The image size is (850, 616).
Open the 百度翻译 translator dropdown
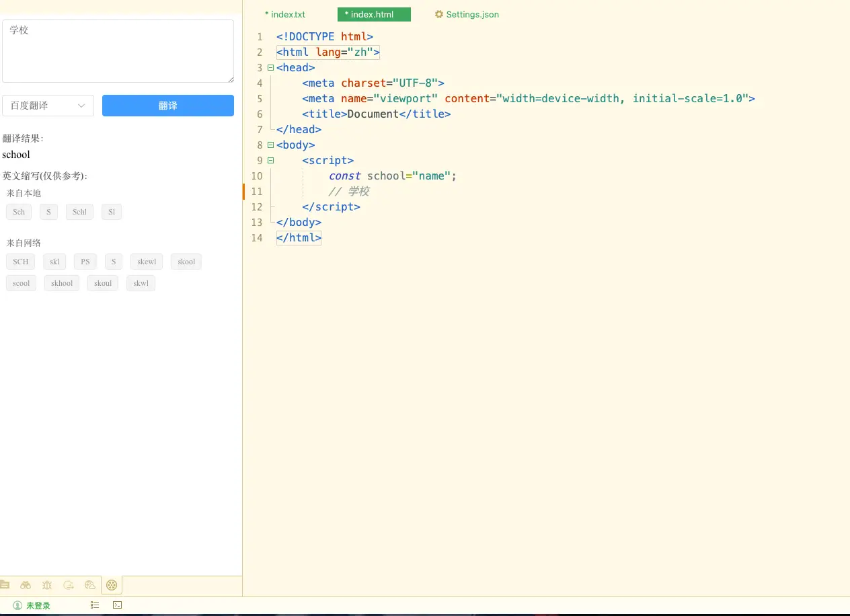tap(48, 106)
